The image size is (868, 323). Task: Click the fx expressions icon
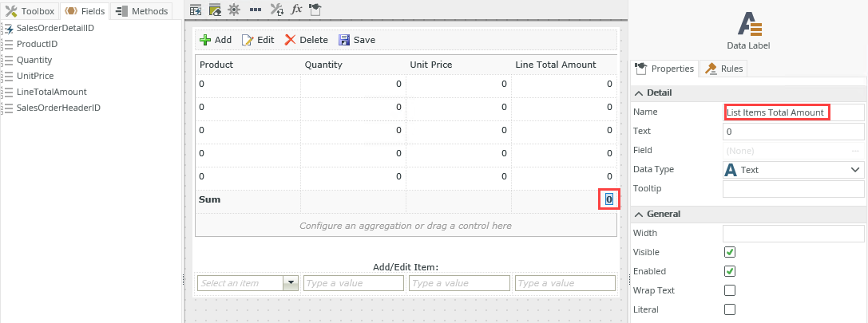click(x=295, y=10)
